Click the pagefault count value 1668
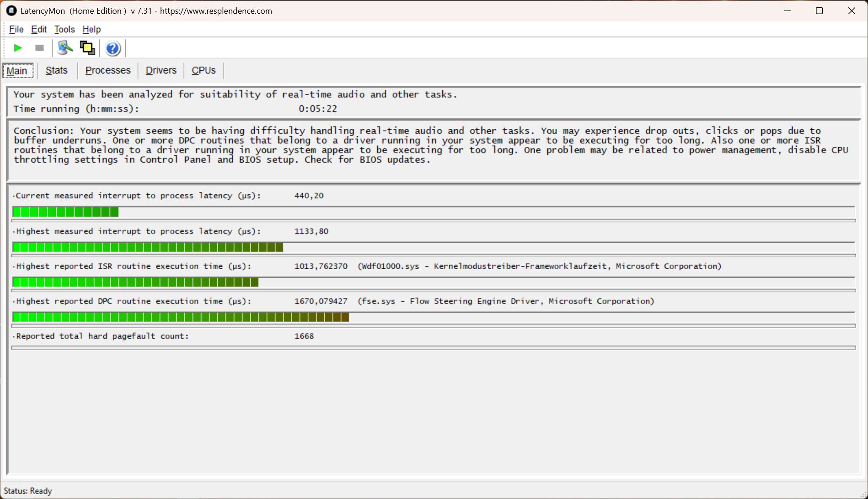This screenshot has width=868, height=499. pyautogui.click(x=304, y=336)
